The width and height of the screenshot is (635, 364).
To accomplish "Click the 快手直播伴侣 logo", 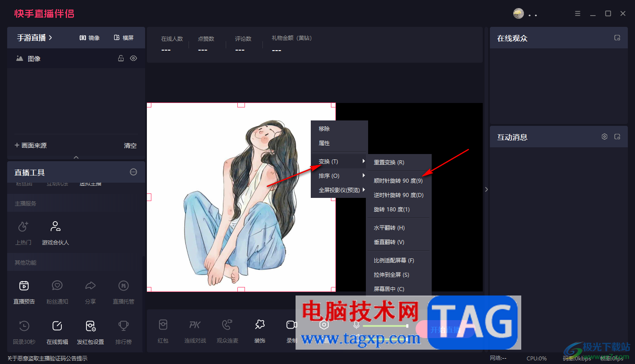I will 44,14.
